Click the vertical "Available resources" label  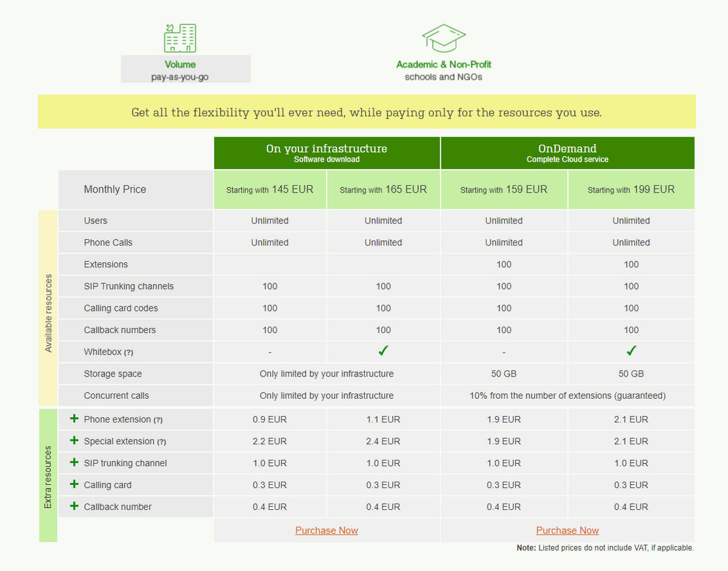[48, 313]
